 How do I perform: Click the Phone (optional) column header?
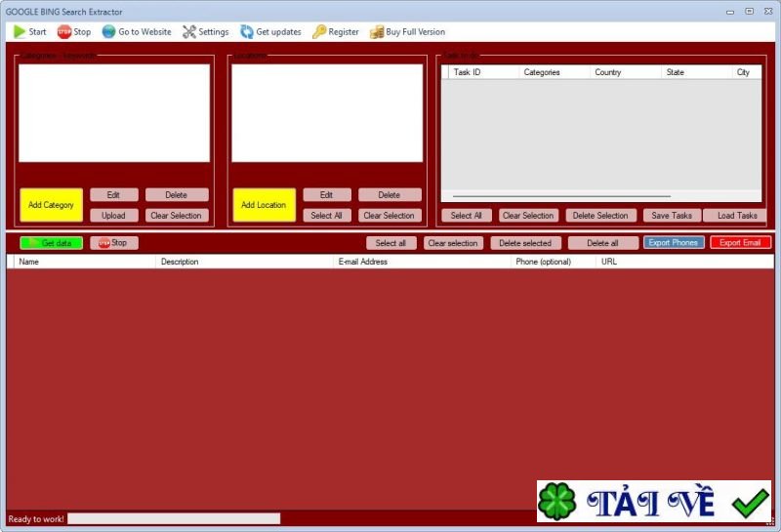coord(554,262)
